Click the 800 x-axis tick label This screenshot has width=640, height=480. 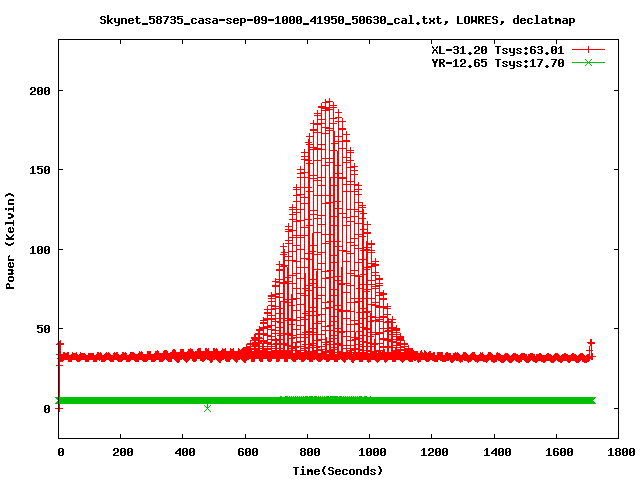point(310,452)
